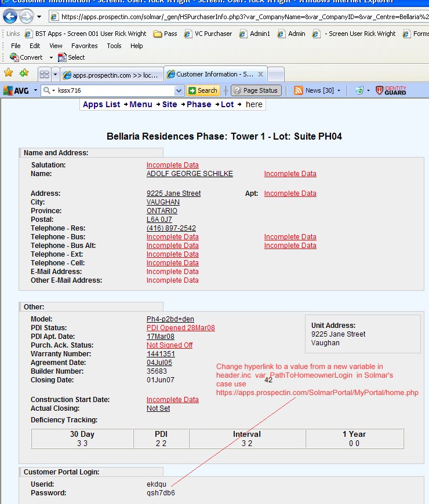Open the tab list dropdown arrow
This screenshot has width=429, height=504.
point(55,75)
